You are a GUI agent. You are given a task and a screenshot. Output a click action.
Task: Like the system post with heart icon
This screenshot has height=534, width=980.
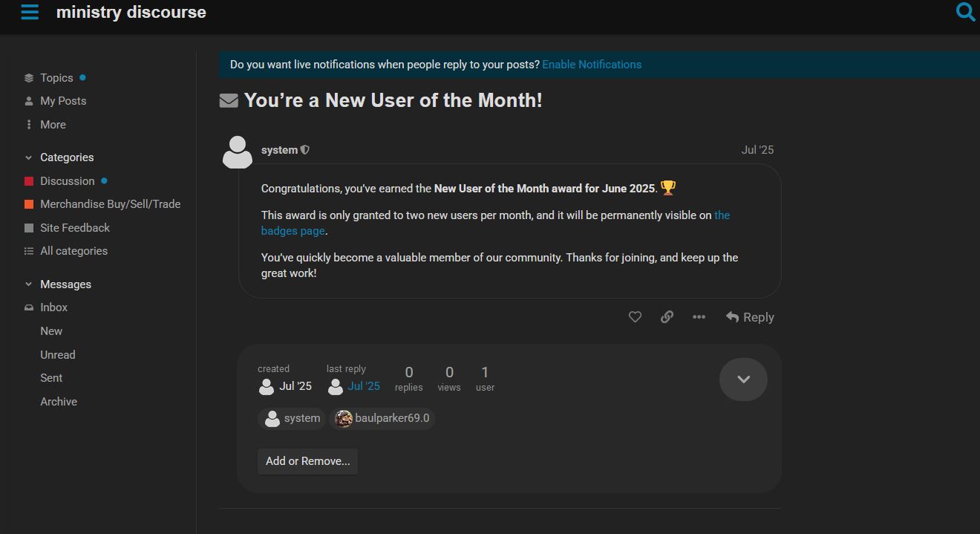pos(635,317)
